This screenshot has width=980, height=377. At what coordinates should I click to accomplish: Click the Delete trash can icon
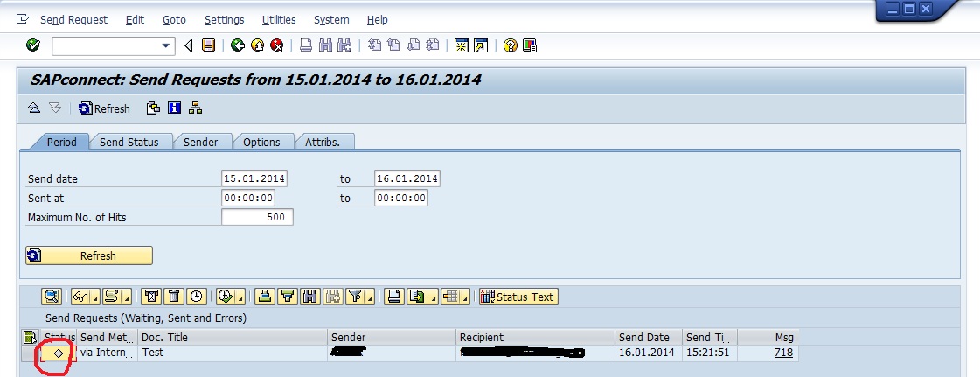tap(174, 297)
